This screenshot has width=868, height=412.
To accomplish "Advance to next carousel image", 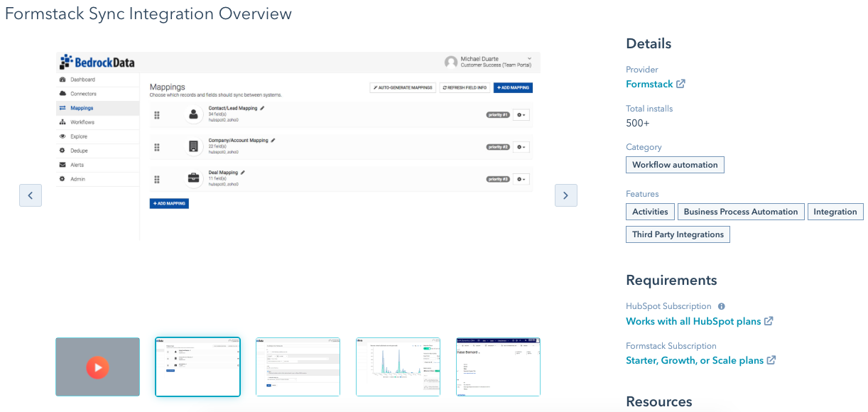I will [x=566, y=195].
